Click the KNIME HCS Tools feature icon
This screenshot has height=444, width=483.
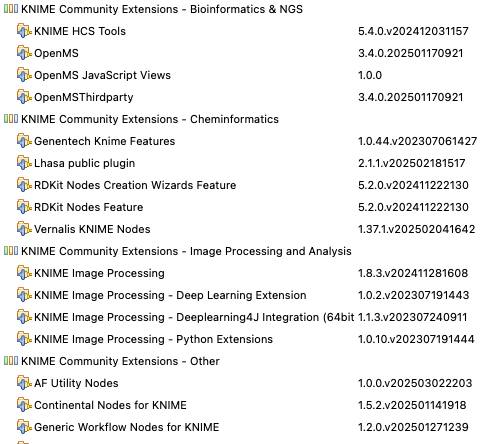click(x=24, y=31)
